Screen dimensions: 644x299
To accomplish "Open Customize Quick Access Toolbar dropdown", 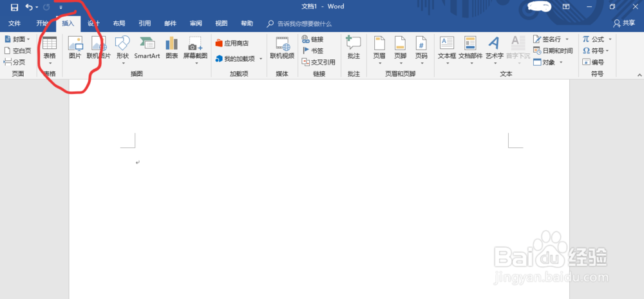I will [61, 7].
